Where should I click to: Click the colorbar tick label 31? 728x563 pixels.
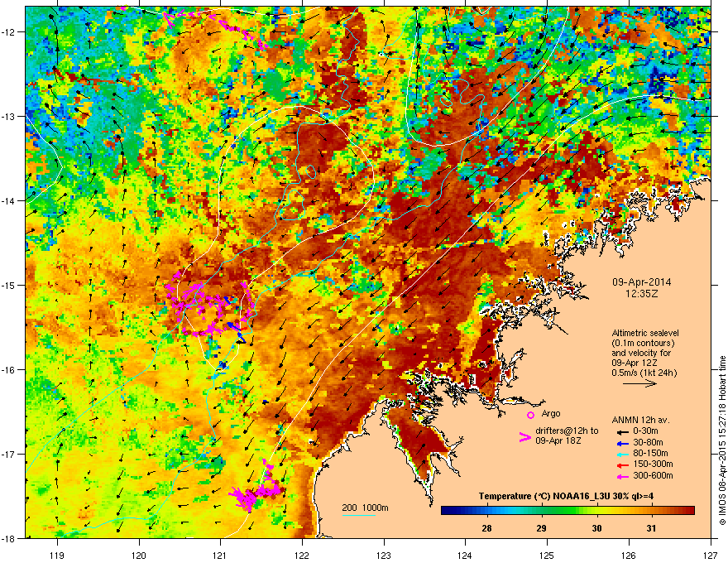pos(651,528)
